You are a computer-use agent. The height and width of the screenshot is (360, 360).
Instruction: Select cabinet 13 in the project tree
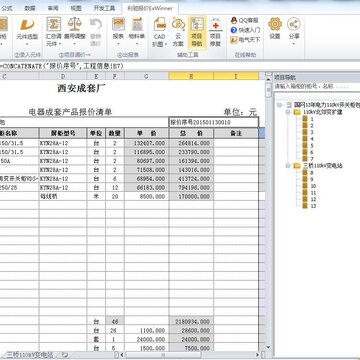(x=313, y=206)
